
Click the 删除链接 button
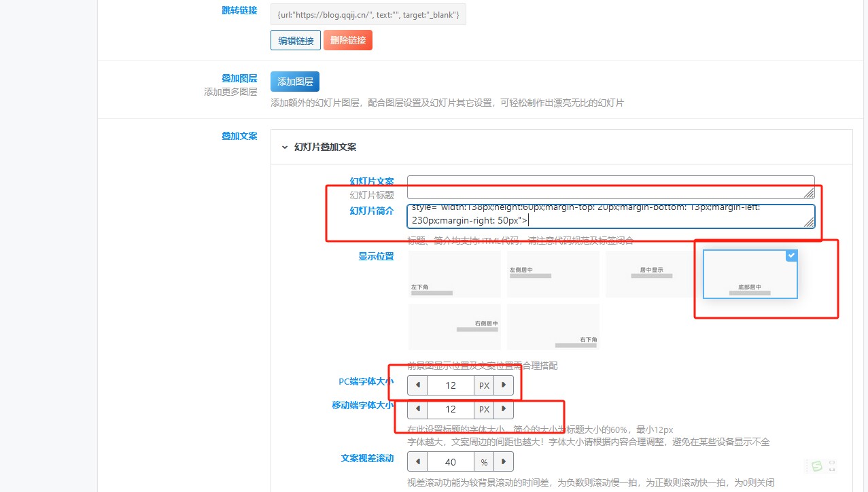pyautogui.click(x=347, y=40)
